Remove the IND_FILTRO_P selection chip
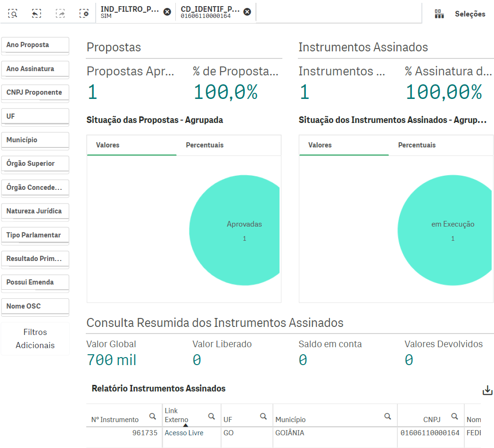494x448 pixels. [167, 12]
